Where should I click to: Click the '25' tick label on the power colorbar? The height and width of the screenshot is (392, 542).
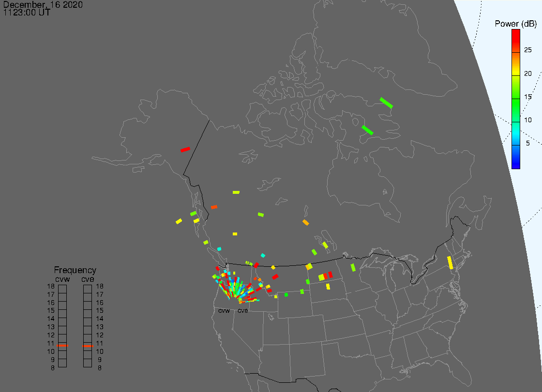click(x=527, y=50)
